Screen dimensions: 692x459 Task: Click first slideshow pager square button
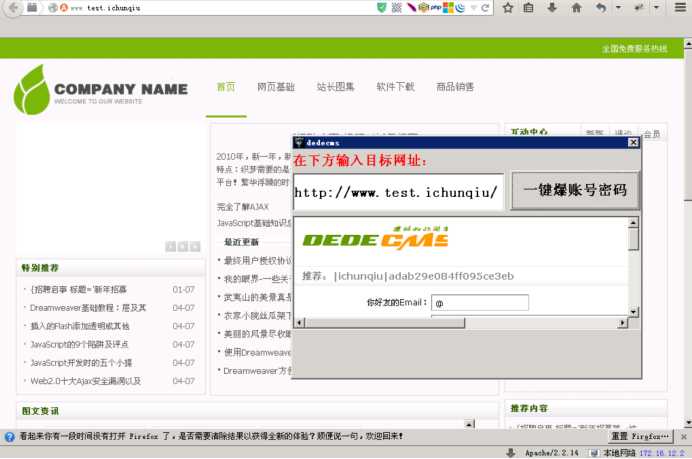(x=170, y=246)
